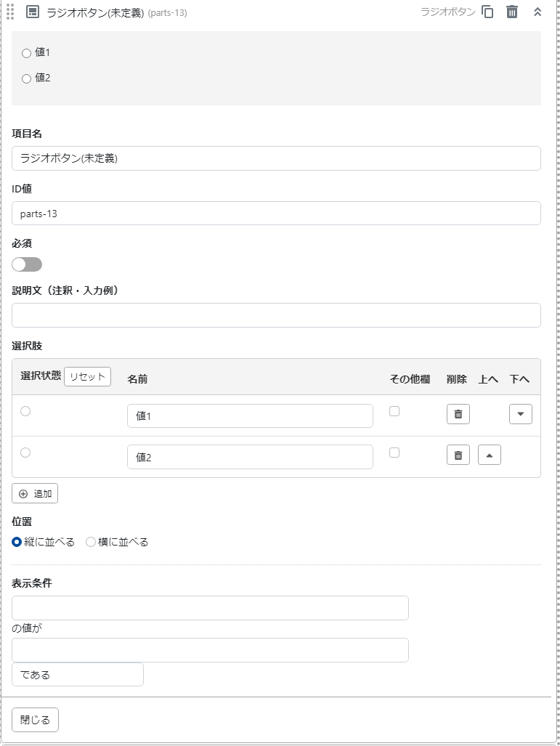Enable the 必須 required toggle
Viewport: 560px width, 746px height.
(27, 264)
